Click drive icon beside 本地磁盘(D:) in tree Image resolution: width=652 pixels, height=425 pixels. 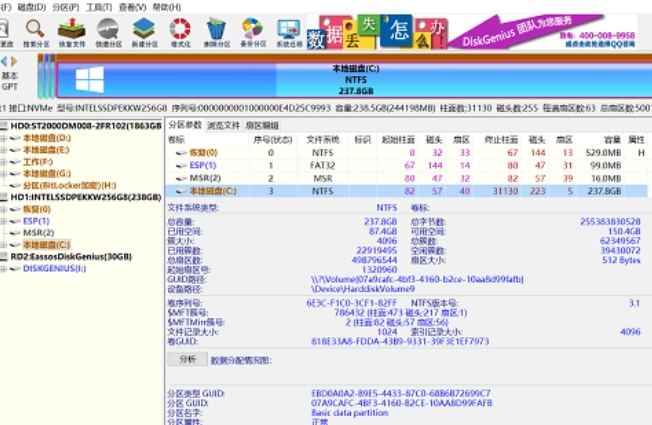pos(15,138)
